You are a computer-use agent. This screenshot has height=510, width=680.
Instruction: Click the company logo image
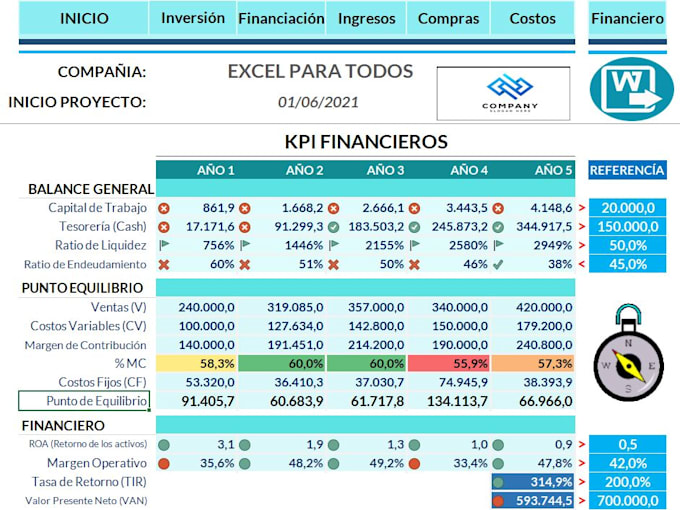503,94
